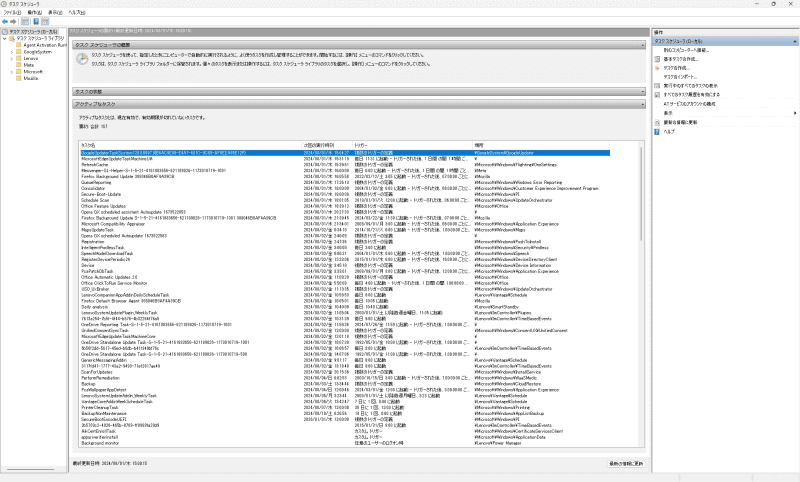Select the PrinterCleanupTask row
800x482 pixels.
pos(345,408)
